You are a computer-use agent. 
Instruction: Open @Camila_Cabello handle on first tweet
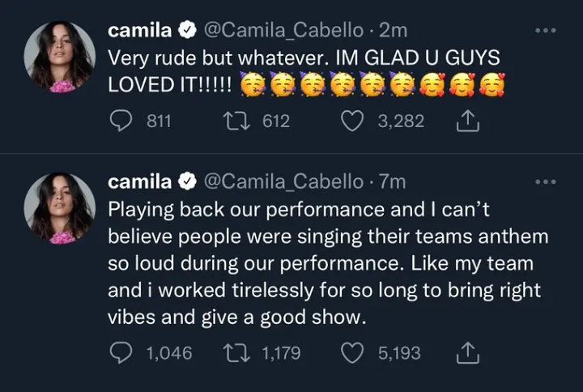[x=283, y=31]
